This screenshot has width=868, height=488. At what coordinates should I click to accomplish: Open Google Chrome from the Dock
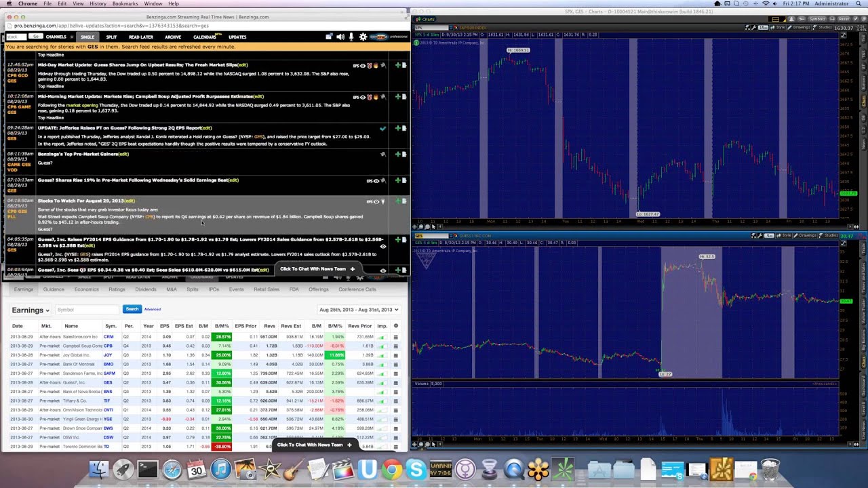click(x=392, y=469)
